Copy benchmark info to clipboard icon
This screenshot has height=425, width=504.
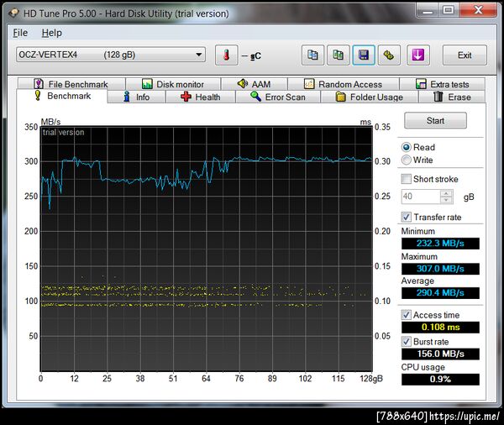[x=312, y=55]
